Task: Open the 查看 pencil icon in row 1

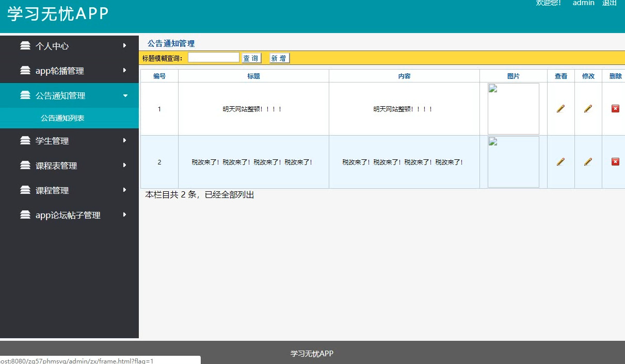Action: tap(560, 108)
